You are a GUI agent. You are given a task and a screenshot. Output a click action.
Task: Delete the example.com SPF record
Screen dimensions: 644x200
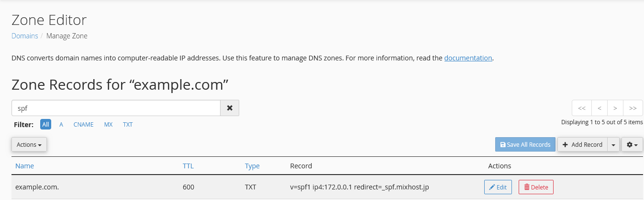(536, 187)
